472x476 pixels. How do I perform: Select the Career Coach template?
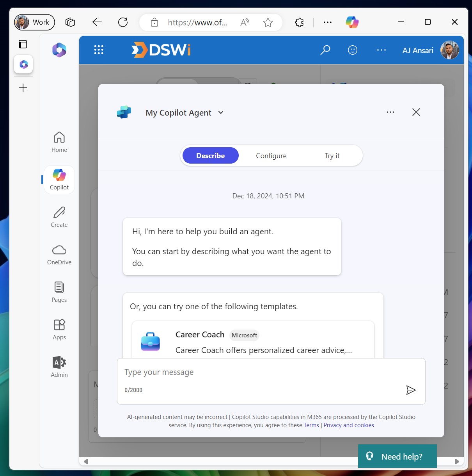pyautogui.click(x=253, y=340)
